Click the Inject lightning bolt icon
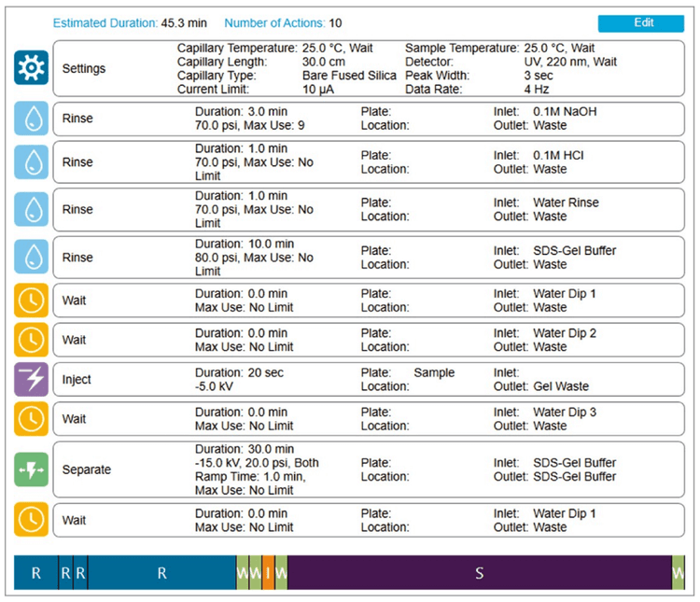 pos(31,380)
